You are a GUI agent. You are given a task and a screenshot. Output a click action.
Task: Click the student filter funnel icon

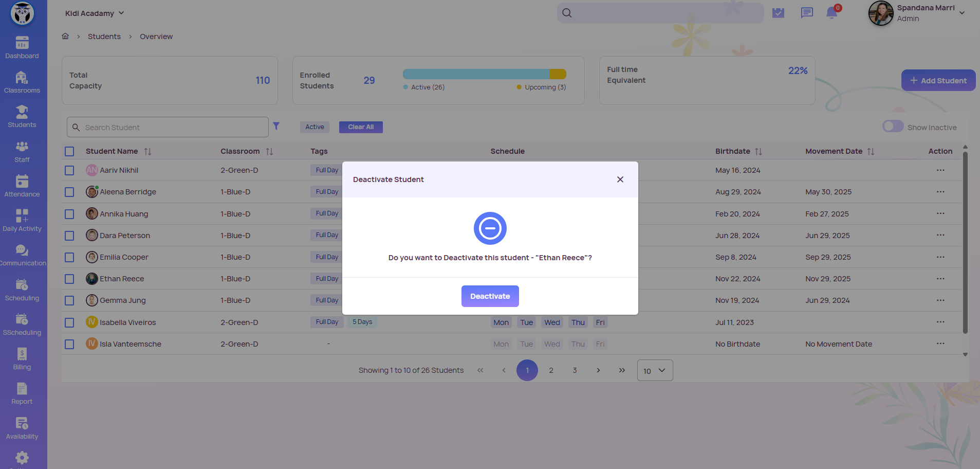(x=276, y=126)
